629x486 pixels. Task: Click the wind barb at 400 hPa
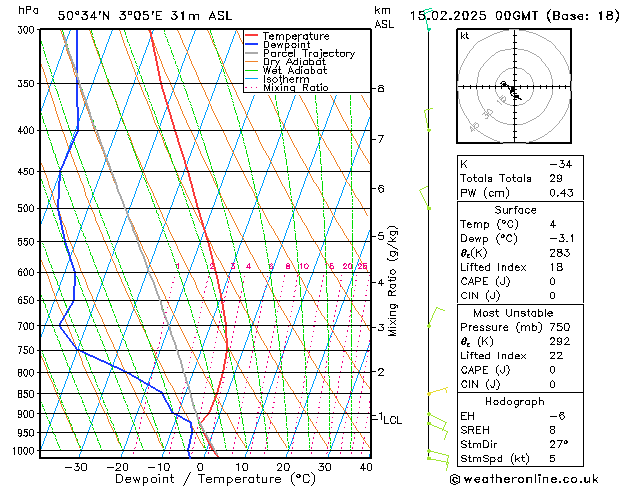coord(428,119)
